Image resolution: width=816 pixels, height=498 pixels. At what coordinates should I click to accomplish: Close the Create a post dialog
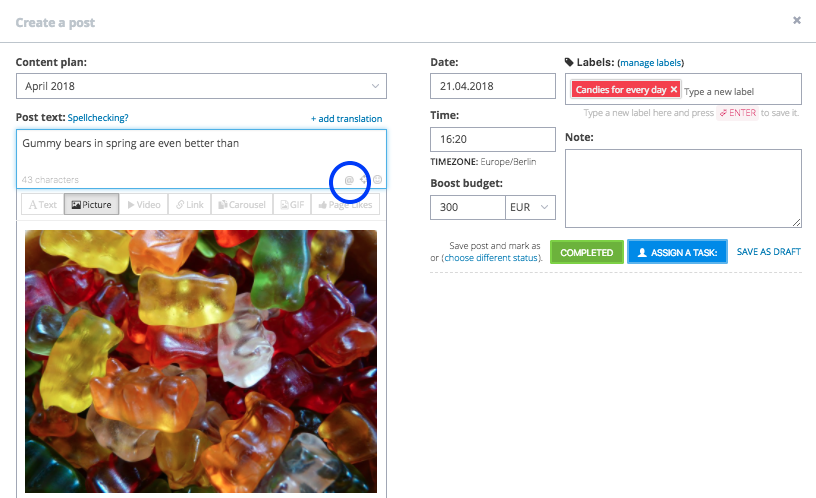click(x=797, y=20)
